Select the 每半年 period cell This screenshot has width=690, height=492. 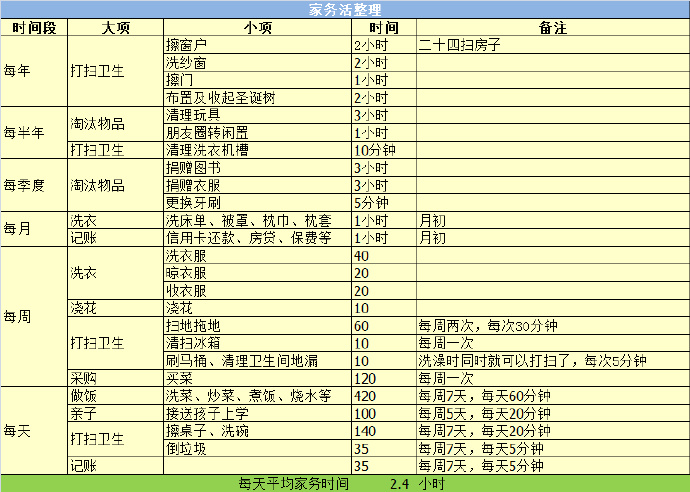pyautogui.click(x=34, y=132)
